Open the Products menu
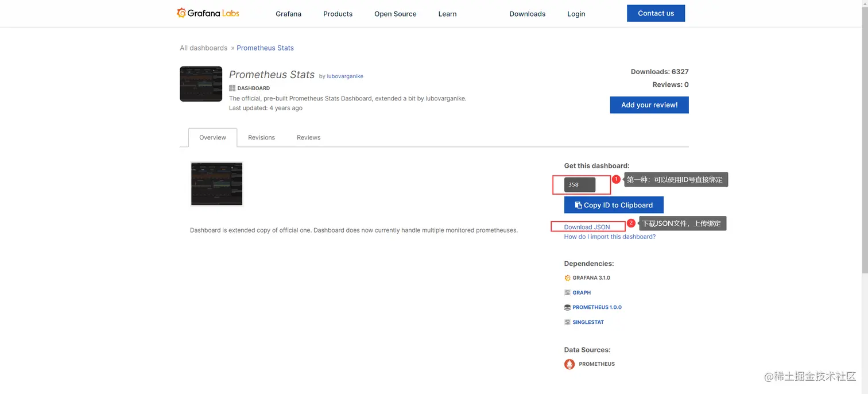The height and width of the screenshot is (394, 868). tap(338, 14)
